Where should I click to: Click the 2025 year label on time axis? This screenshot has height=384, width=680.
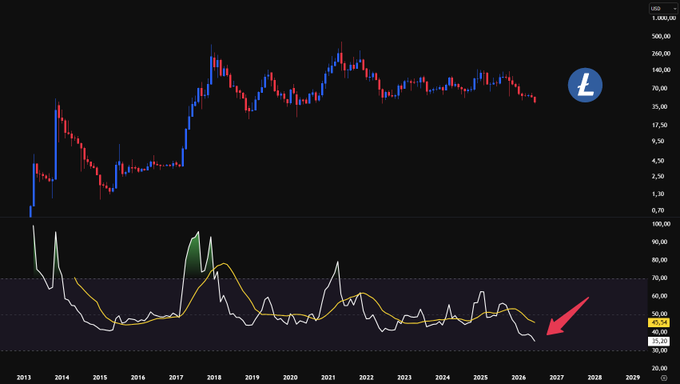coord(481,377)
